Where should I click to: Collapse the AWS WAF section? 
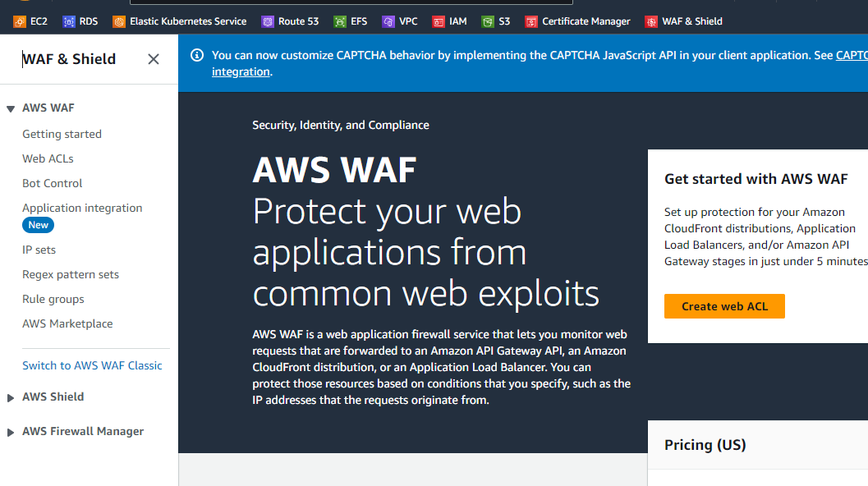click(11, 108)
